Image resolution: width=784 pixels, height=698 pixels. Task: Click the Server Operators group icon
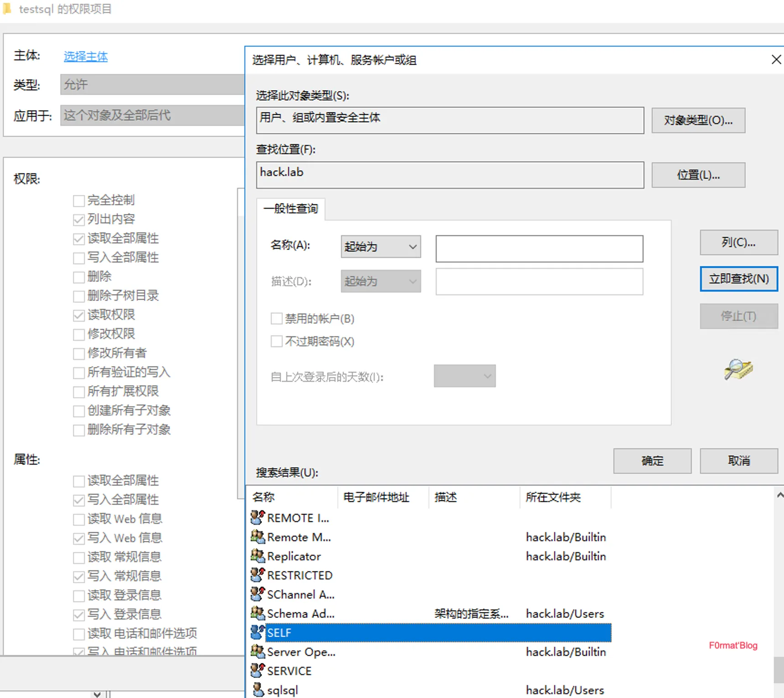(258, 652)
